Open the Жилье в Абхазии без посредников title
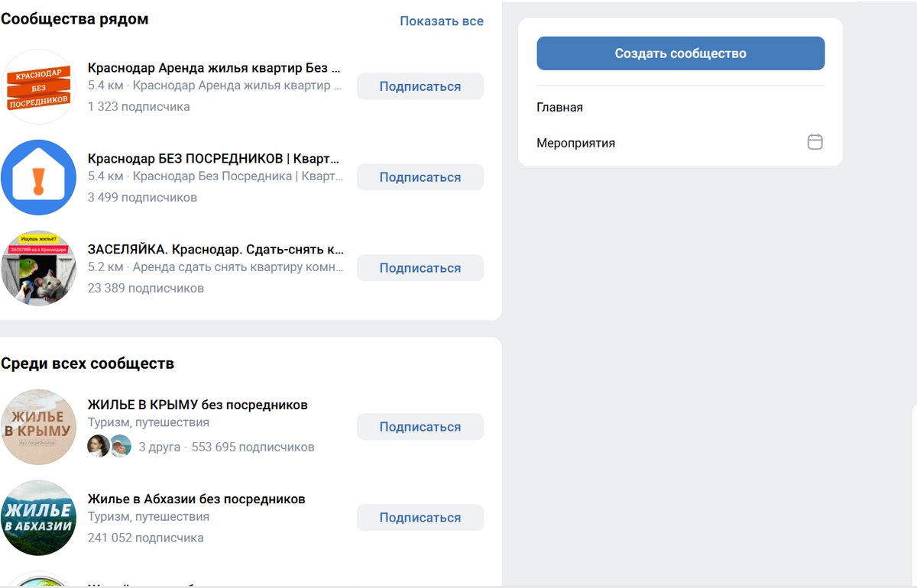The height and width of the screenshot is (588, 917). click(x=196, y=499)
